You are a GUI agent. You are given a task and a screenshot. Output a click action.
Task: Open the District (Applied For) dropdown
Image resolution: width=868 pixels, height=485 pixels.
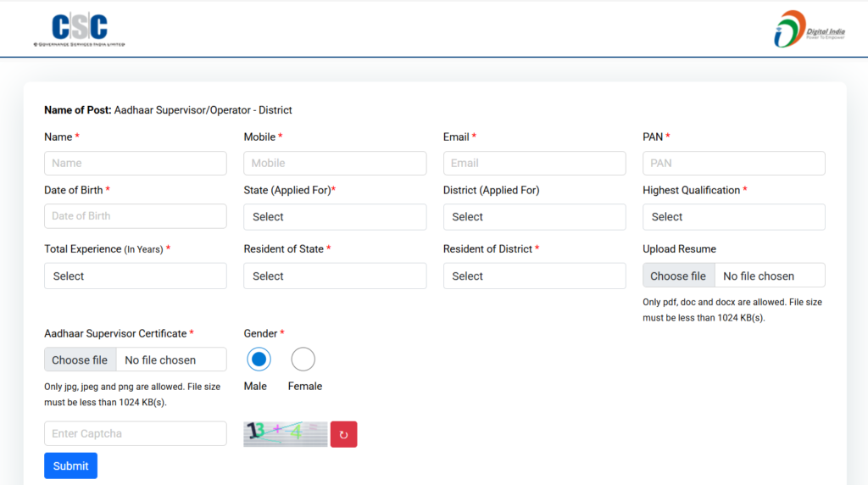[534, 217]
